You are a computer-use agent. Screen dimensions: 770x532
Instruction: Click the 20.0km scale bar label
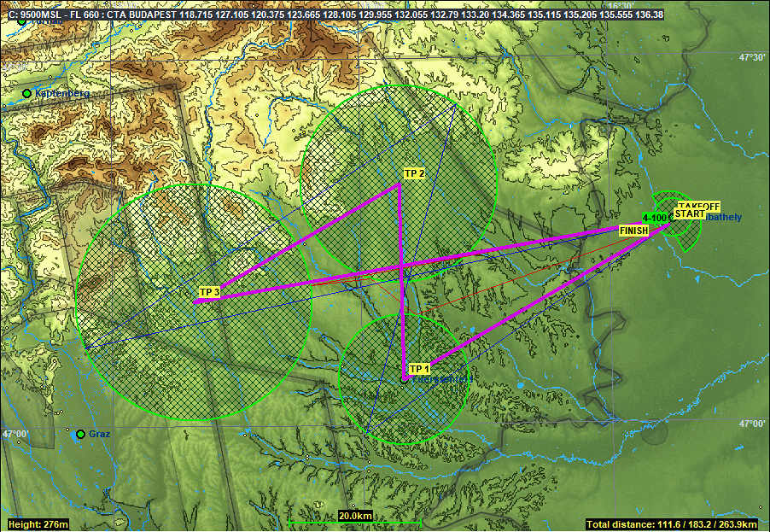pyautogui.click(x=353, y=516)
